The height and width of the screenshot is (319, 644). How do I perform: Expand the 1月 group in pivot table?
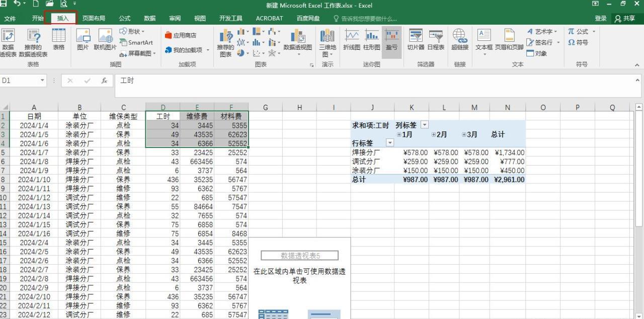[x=399, y=134]
